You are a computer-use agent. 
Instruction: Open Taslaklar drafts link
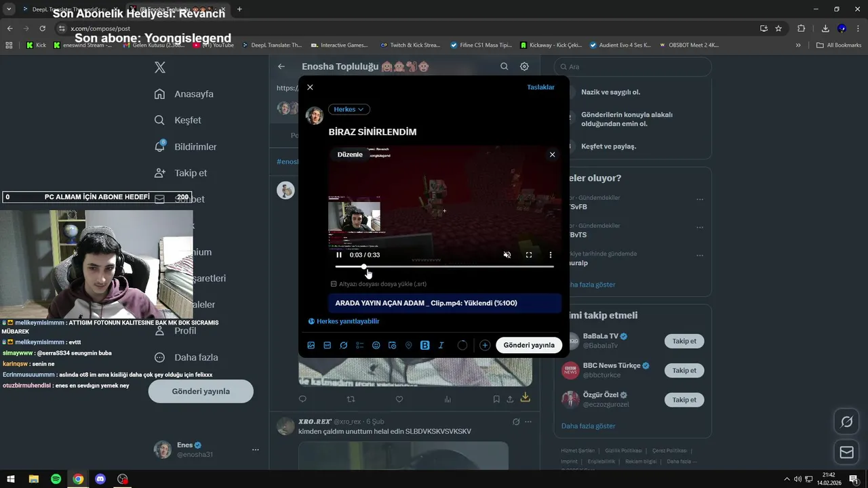click(540, 87)
